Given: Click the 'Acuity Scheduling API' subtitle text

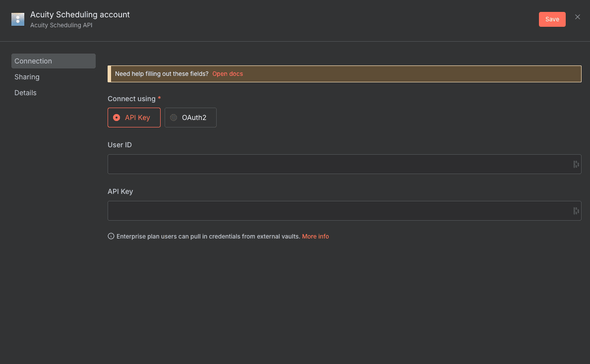Looking at the screenshot, I should [61, 25].
